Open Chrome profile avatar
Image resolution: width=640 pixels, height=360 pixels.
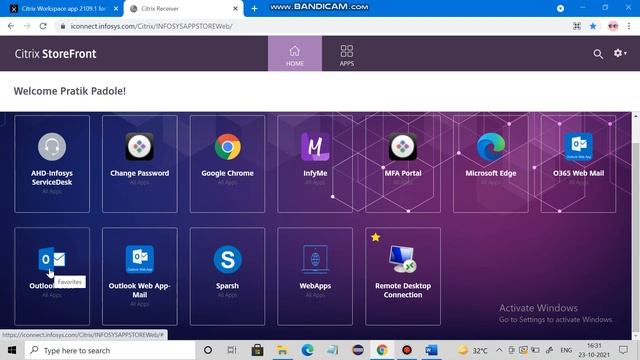pyautogui.click(x=613, y=26)
